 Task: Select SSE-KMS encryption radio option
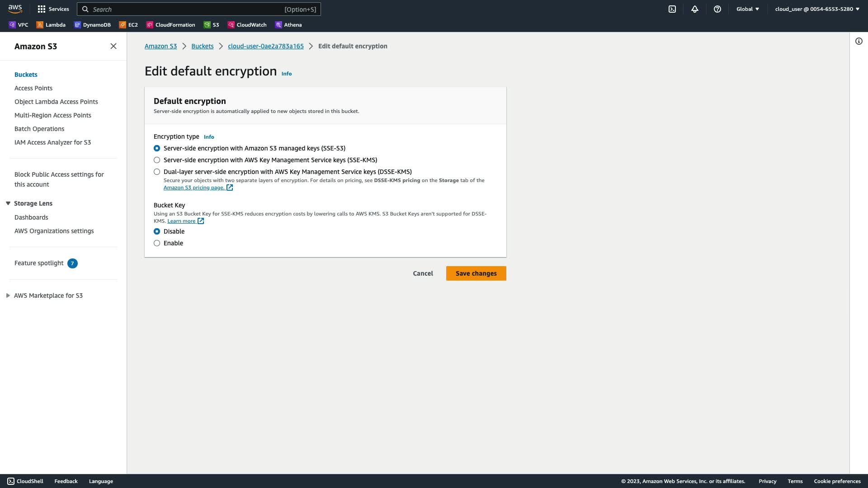(x=157, y=160)
